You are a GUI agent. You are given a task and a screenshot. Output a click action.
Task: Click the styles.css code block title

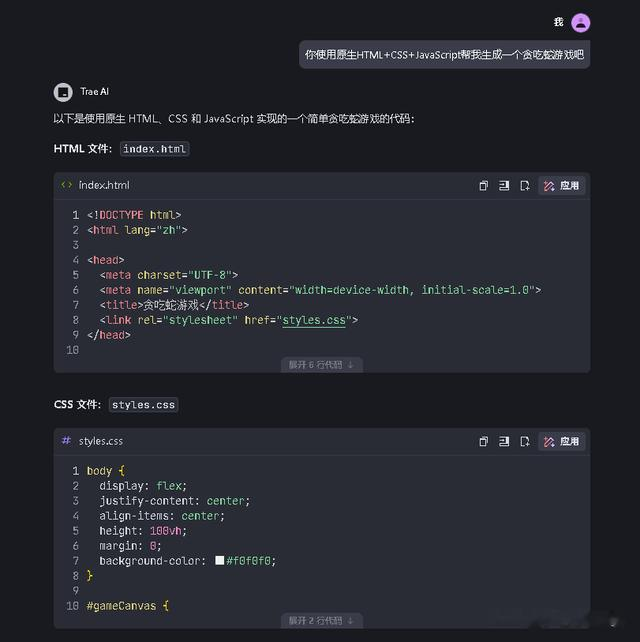point(101,441)
